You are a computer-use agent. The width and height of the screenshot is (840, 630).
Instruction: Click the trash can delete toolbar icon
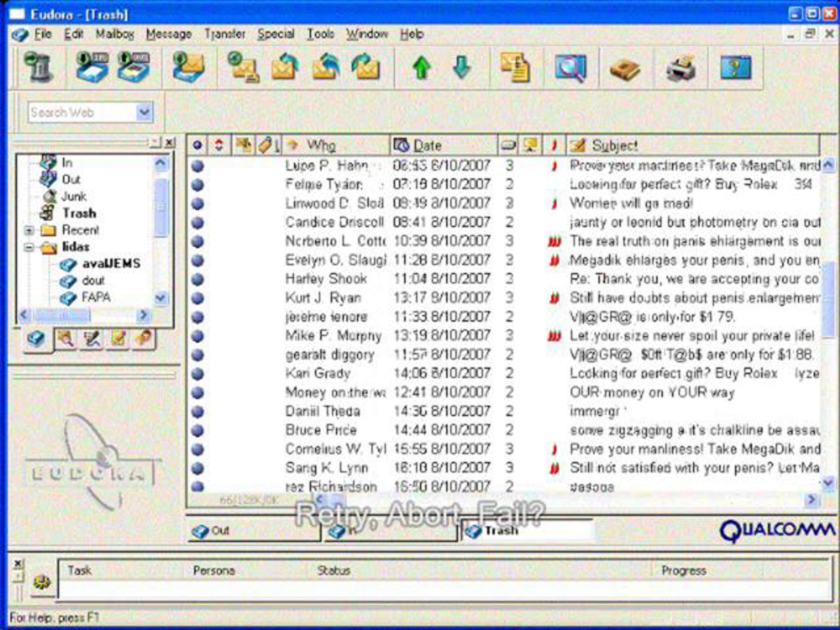(39, 68)
